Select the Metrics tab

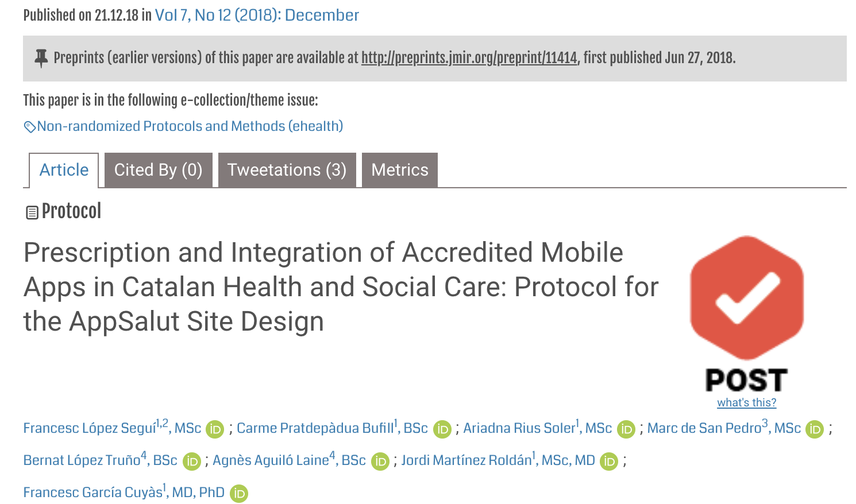(x=400, y=170)
